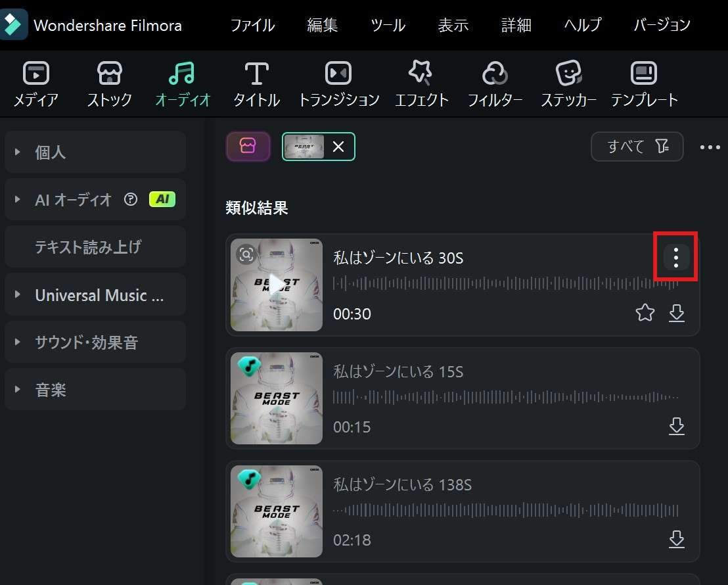This screenshot has height=585, width=728.
Task: Click the Wondershare Filmora logo icon
Action: click(x=13, y=24)
